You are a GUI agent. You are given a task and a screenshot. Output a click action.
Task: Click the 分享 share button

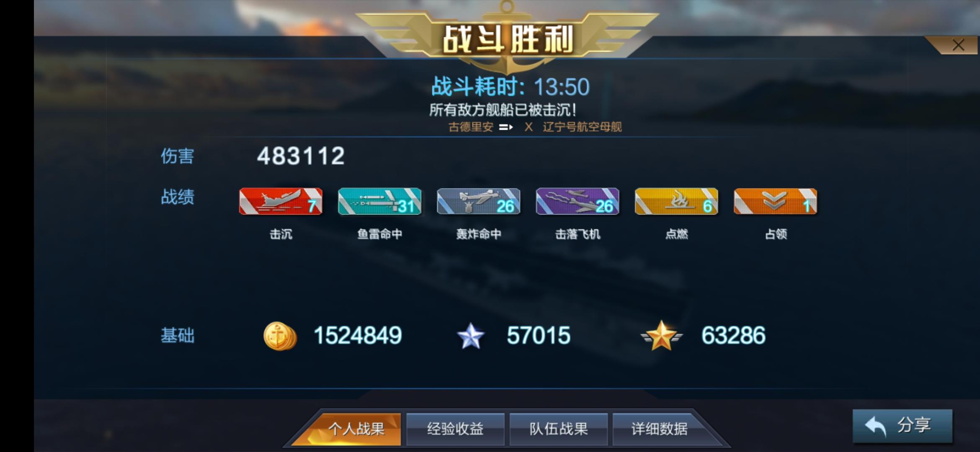pos(903,426)
